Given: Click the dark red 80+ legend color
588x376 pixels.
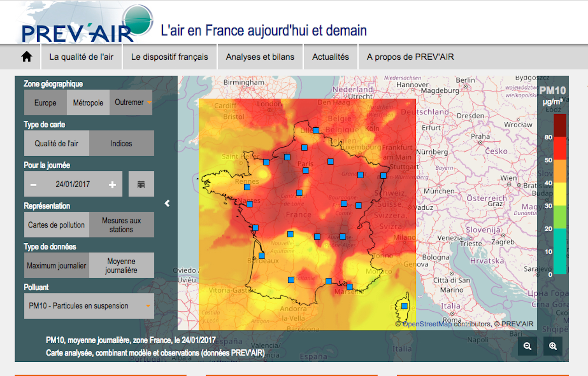Looking at the screenshot, I should tap(560, 126).
